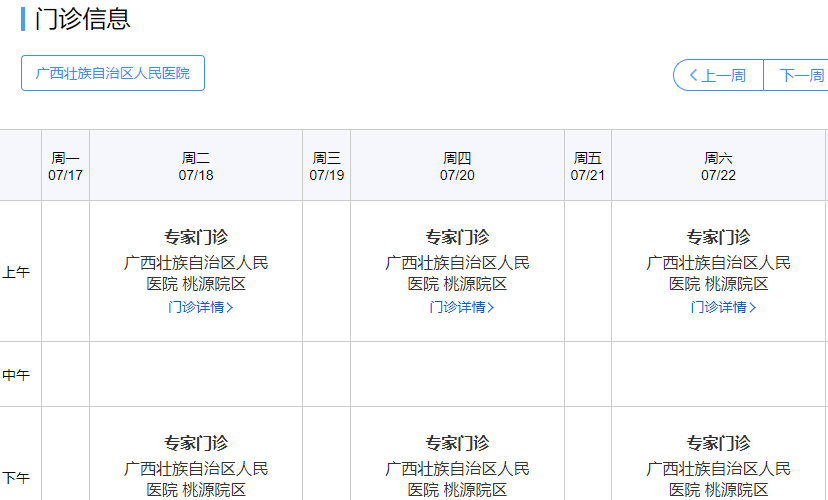Click 专家门诊 title in Saturday morning cell
Viewport: 828px width, 500px height.
[718, 237]
